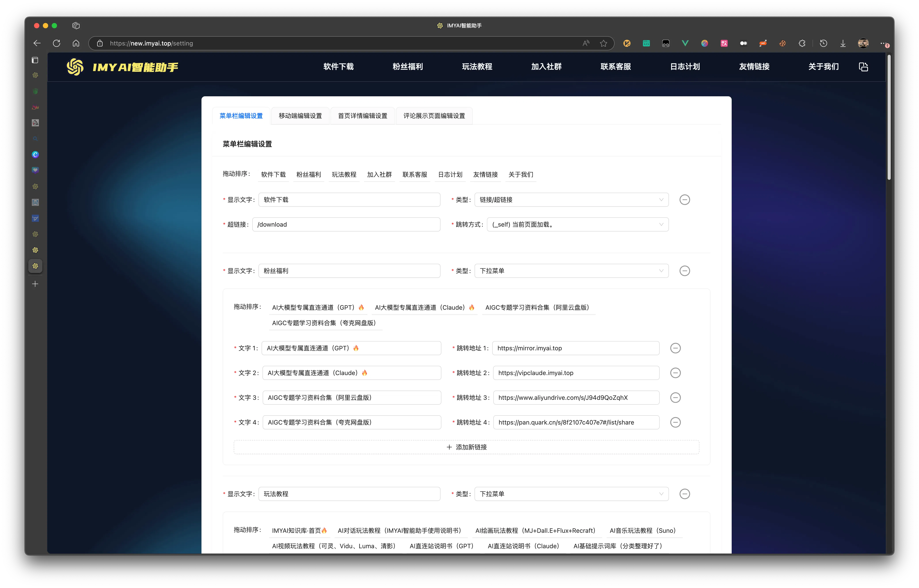The height and width of the screenshot is (588, 919).
Task: Focus 文字 2 field with Claude text
Action: 352,373
